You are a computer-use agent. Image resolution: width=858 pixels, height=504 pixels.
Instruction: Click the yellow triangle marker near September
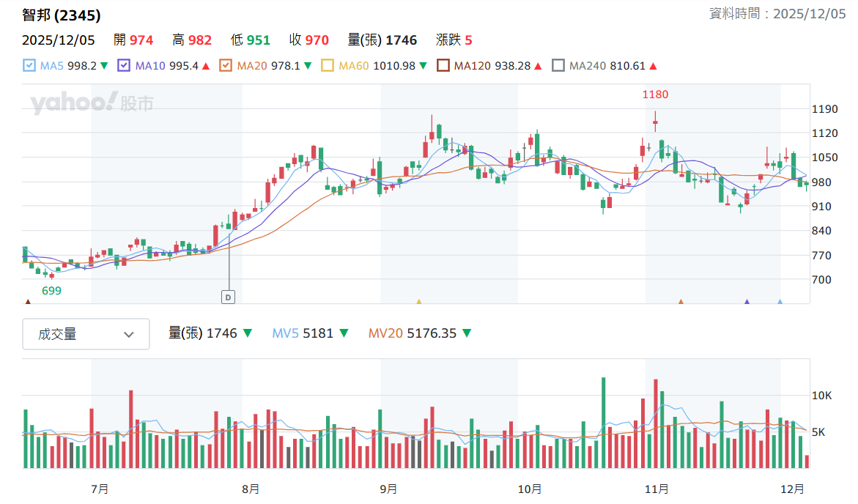(419, 301)
